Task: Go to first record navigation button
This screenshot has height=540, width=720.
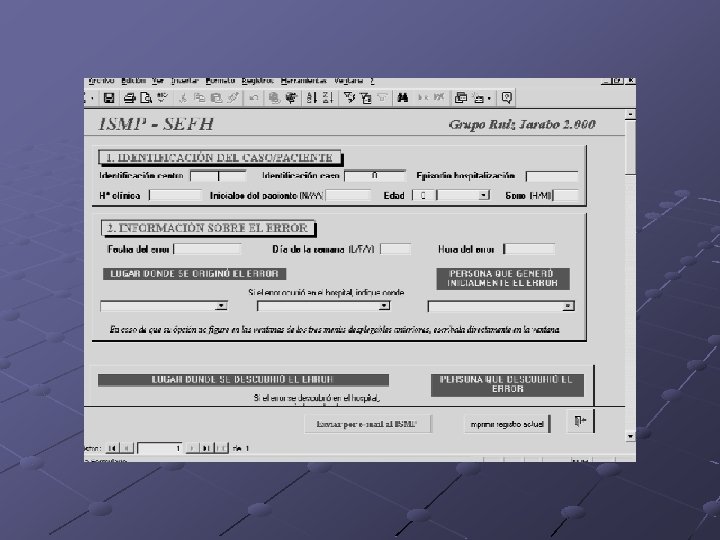Action: (x=112, y=448)
